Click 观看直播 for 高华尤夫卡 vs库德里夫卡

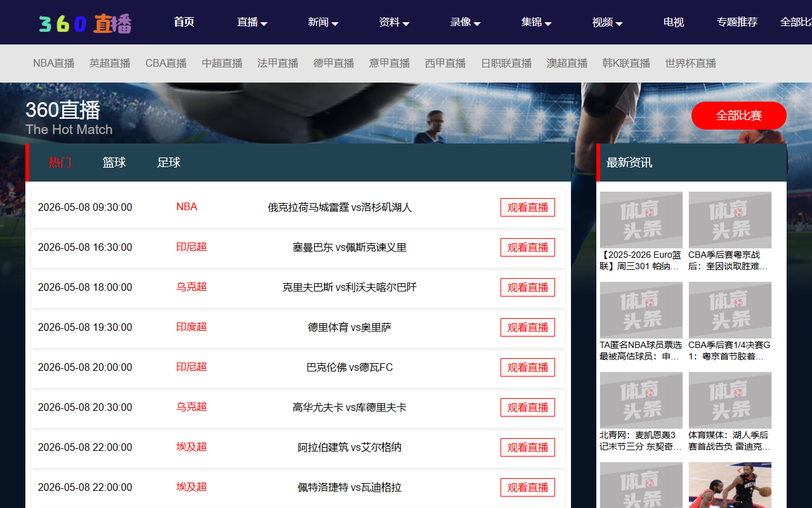coord(528,408)
